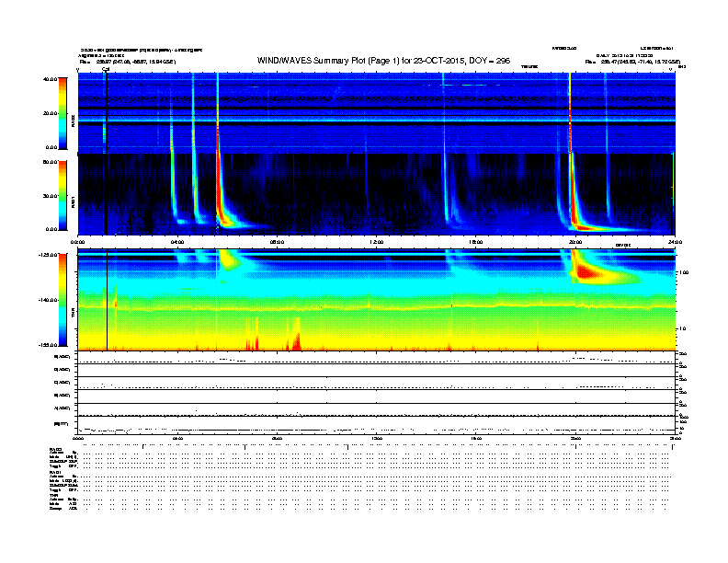The width and height of the screenshot is (728, 563).
Task: Click the RAD2 vertical axis label
Action: 73,121
